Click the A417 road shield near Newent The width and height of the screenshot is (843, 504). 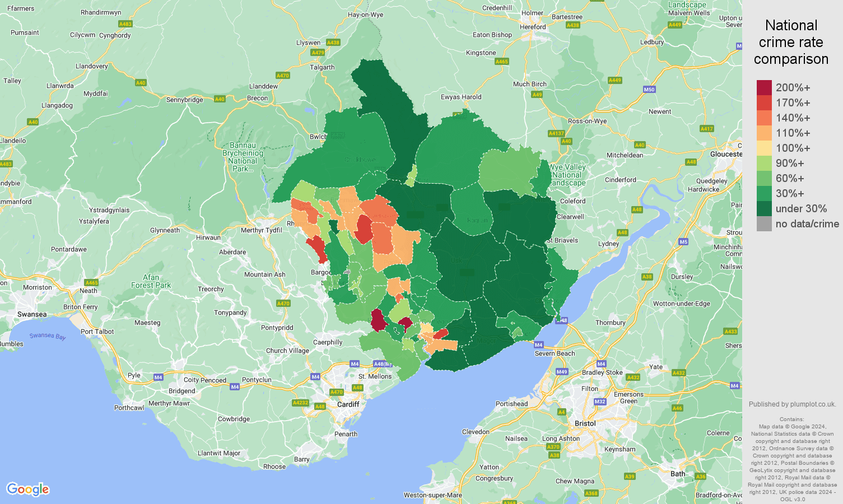tap(707, 129)
